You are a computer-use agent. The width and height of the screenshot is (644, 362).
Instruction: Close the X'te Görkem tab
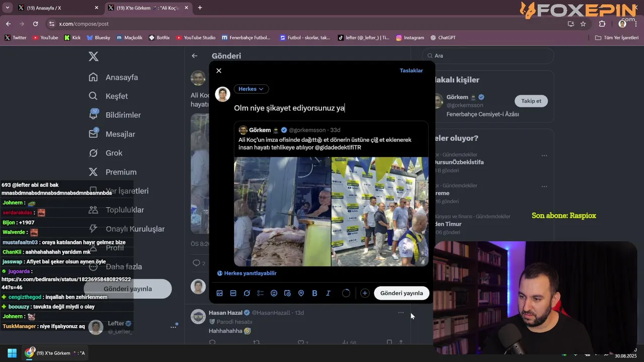click(x=186, y=8)
